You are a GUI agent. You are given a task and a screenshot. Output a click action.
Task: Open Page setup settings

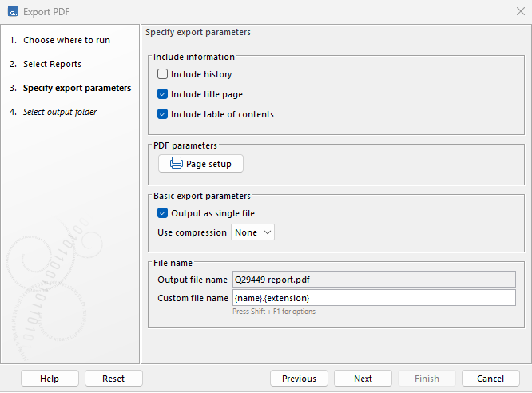201,164
